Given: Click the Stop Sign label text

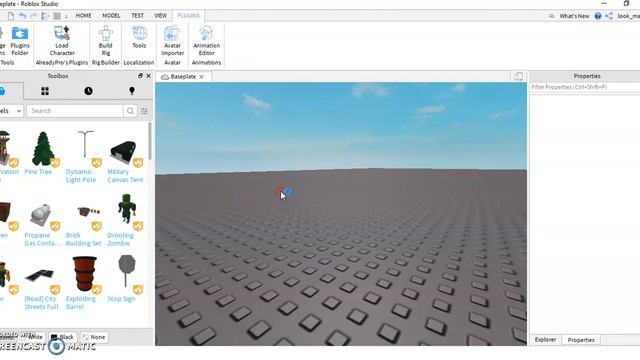Looking at the screenshot, I should point(121,299).
